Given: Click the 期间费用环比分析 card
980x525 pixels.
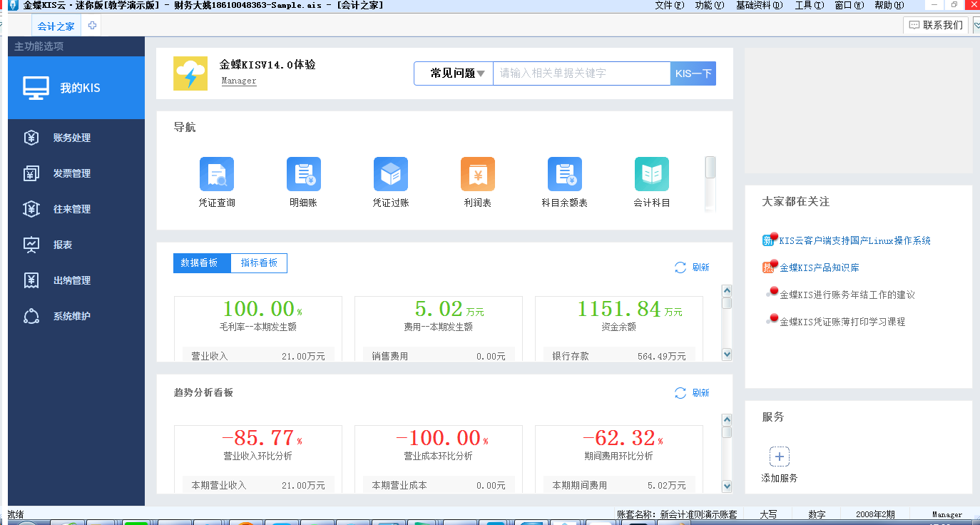Looking at the screenshot, I should (619, 459).
